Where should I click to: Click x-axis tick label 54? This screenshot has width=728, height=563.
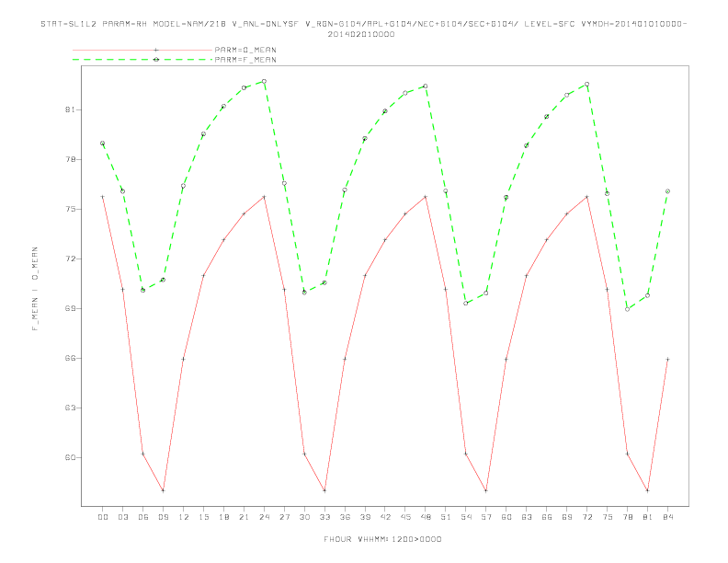[x=466, y=517]
